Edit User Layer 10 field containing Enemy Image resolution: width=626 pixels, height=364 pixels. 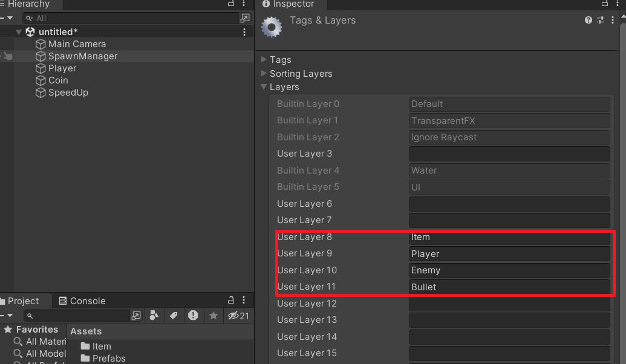[509, 270]
